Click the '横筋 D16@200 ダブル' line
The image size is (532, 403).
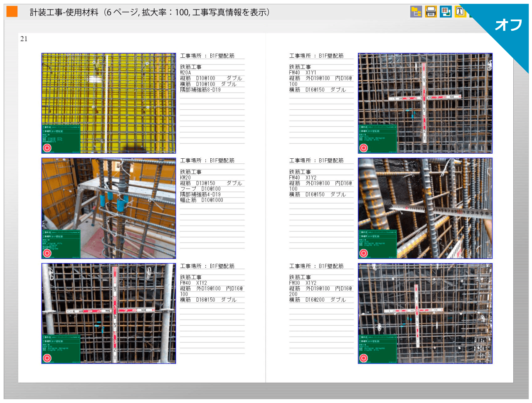pyautogui.click(x=318, y=300)
